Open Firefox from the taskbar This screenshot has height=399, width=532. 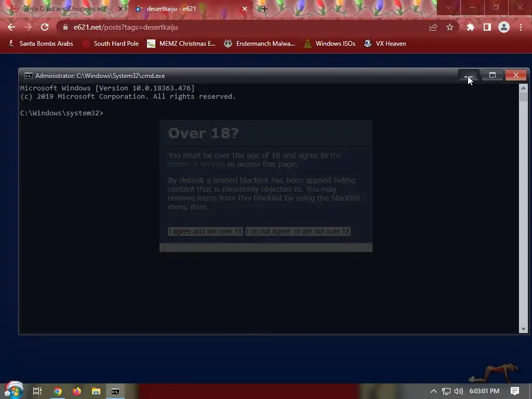pos(77,391)
